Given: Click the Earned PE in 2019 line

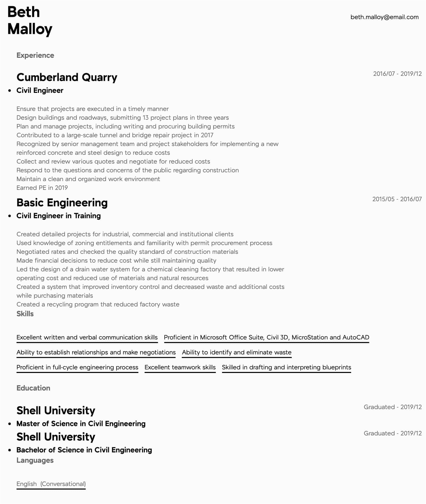Looking at the screenshot, I should (42, 188).
